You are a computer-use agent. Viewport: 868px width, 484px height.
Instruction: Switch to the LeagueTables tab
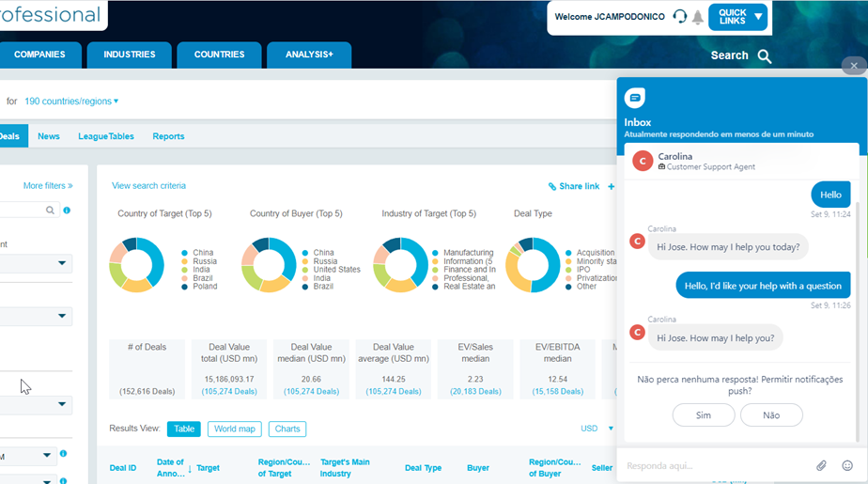(106, 136)
